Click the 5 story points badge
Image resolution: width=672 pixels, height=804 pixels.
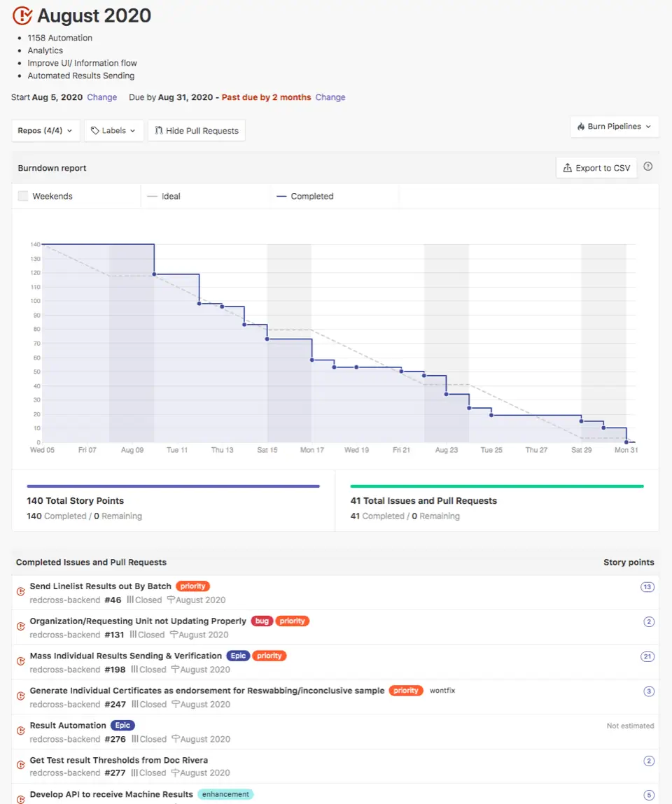pos(649,796)
